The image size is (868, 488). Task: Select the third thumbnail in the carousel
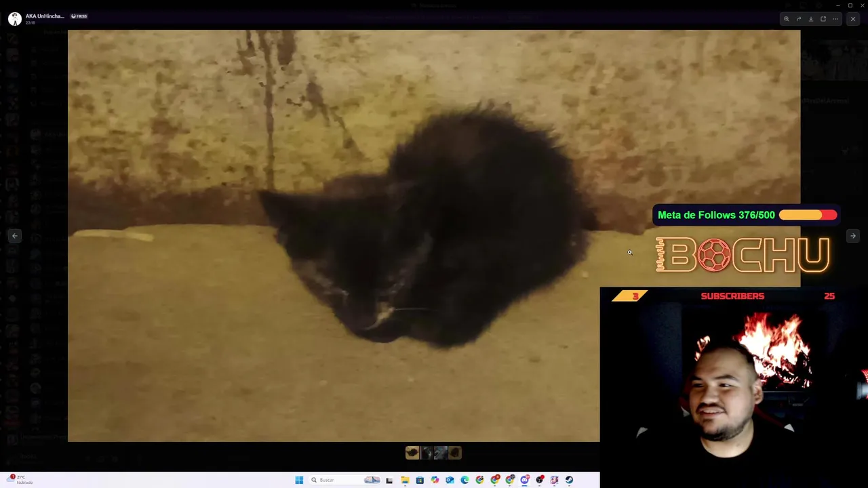coord(441,453)
